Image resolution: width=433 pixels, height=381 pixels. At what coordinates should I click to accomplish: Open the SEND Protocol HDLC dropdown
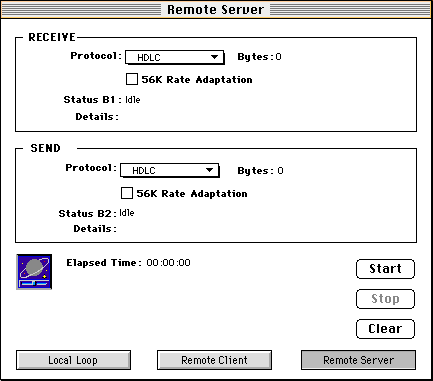click(170, 170)
